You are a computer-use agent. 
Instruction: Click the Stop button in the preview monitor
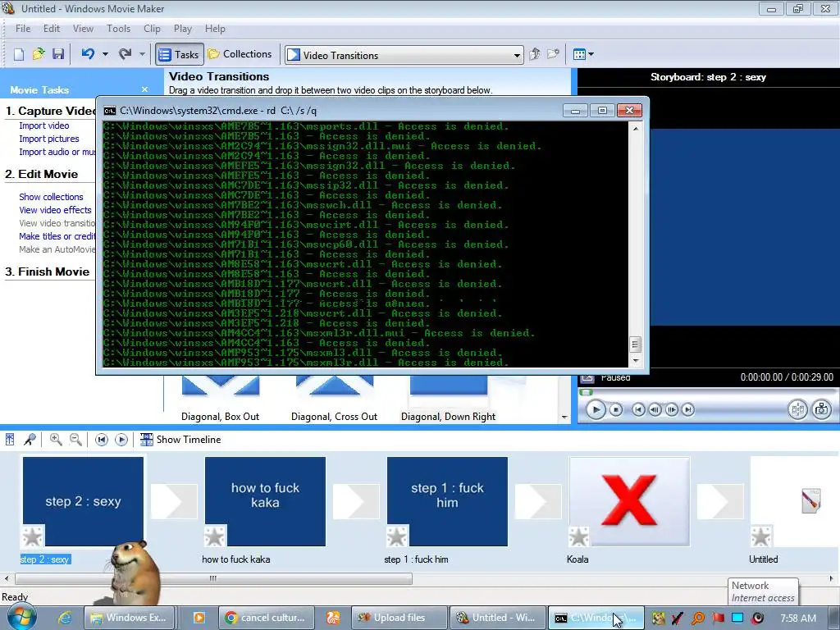(616, 410)
